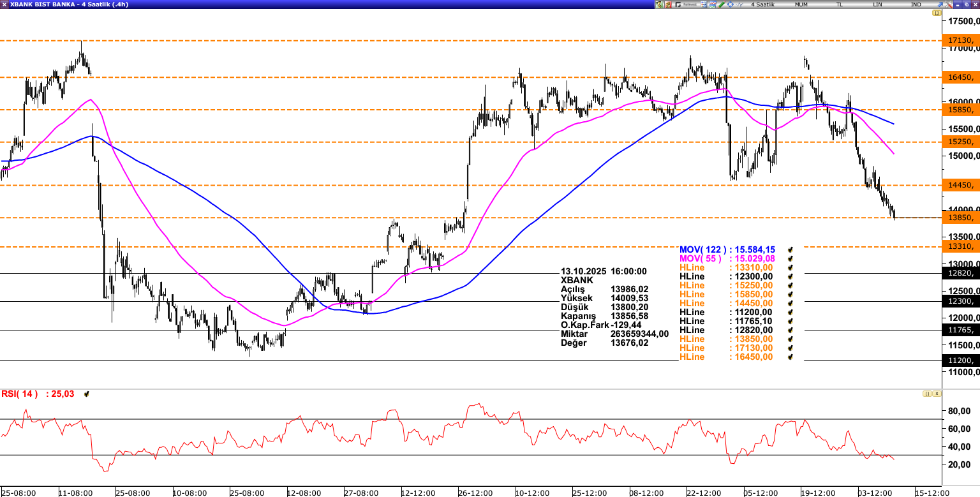Toggle the HLine 12300,00 checkmark
Viewport: 980px width, 497px height.
coord(791,277)
